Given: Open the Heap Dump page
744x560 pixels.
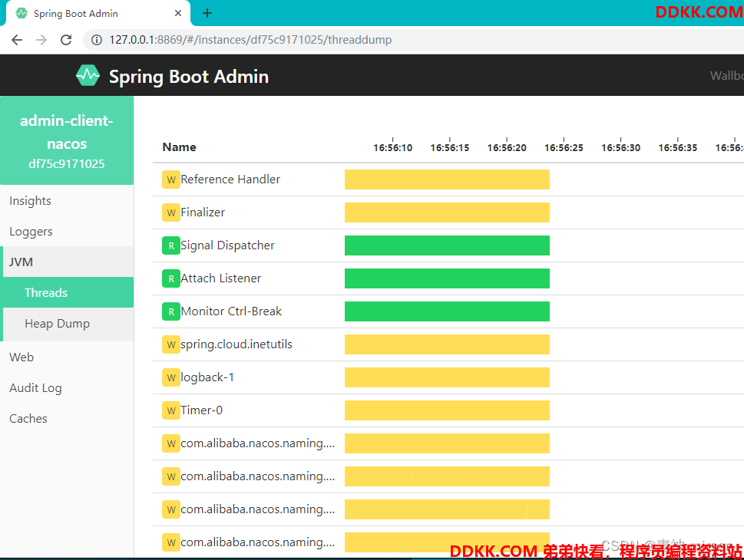Looking at the screenshot, I should (68, 324).
